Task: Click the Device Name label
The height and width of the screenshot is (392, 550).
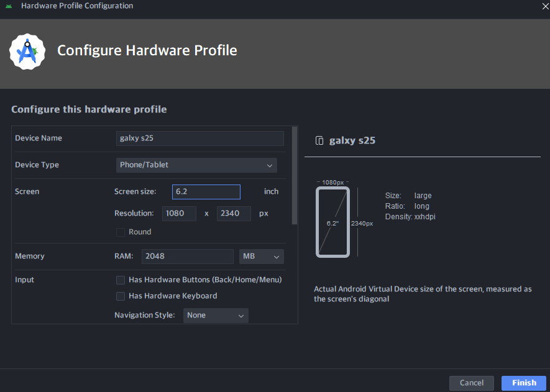Action: [39, 138]
